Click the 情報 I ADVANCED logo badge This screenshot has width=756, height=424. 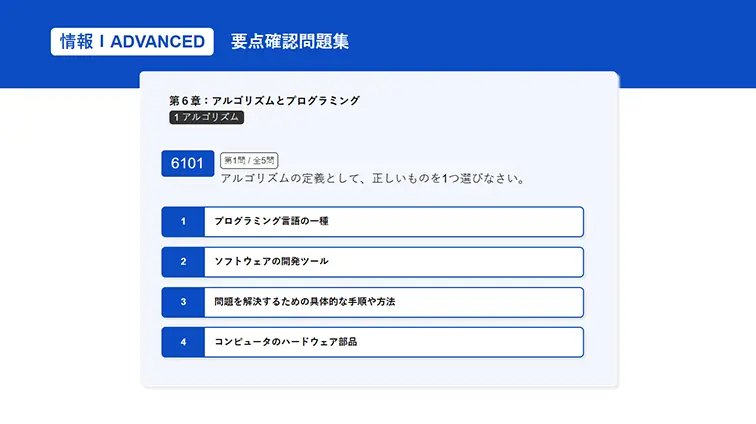click(x=132, y=41)
